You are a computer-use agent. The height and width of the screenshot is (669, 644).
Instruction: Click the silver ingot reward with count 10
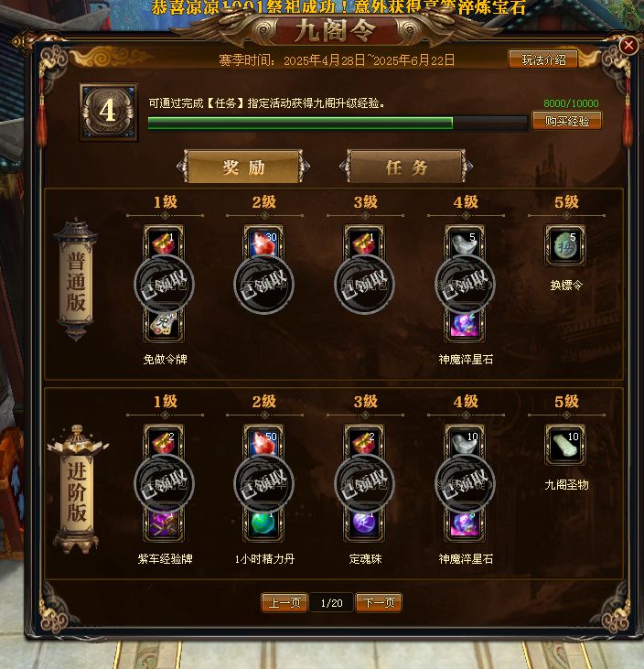click(465, 441)
